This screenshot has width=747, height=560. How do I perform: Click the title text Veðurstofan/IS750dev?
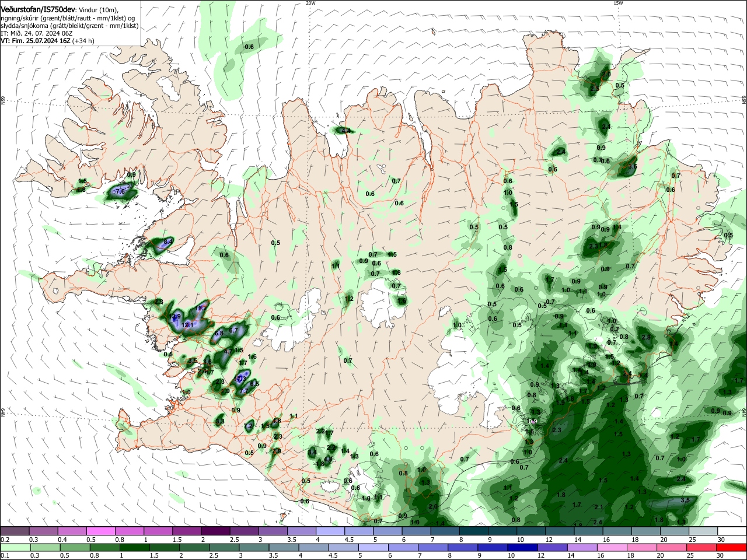coord(37,10)
